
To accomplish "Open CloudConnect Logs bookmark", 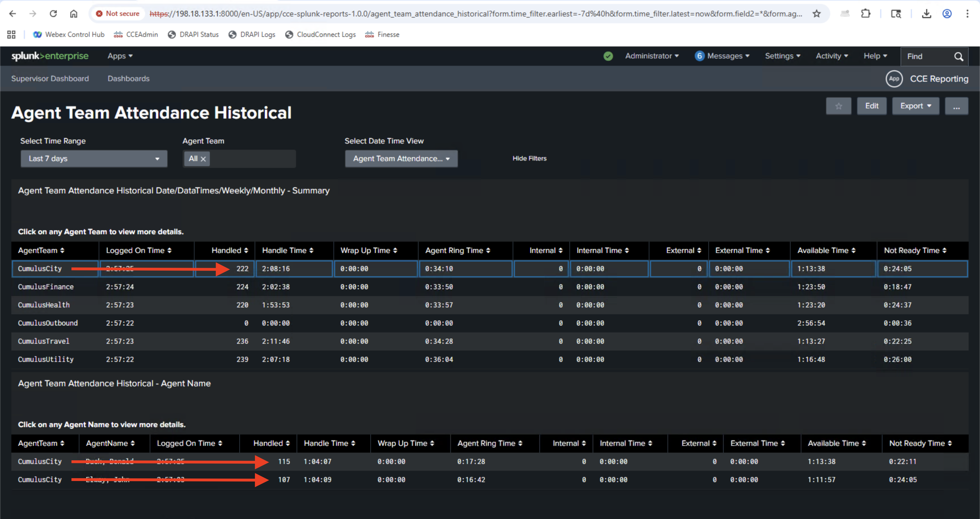I will coord(320,35).
